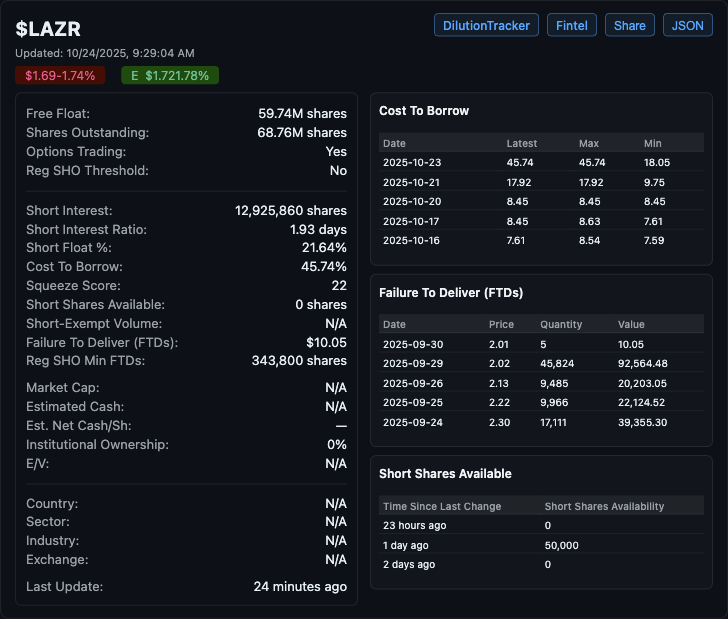Click the Latest column header in Cost To Borrow
Image resolution: width=728 pixels, height=619 pixels.
coord(521,143)
